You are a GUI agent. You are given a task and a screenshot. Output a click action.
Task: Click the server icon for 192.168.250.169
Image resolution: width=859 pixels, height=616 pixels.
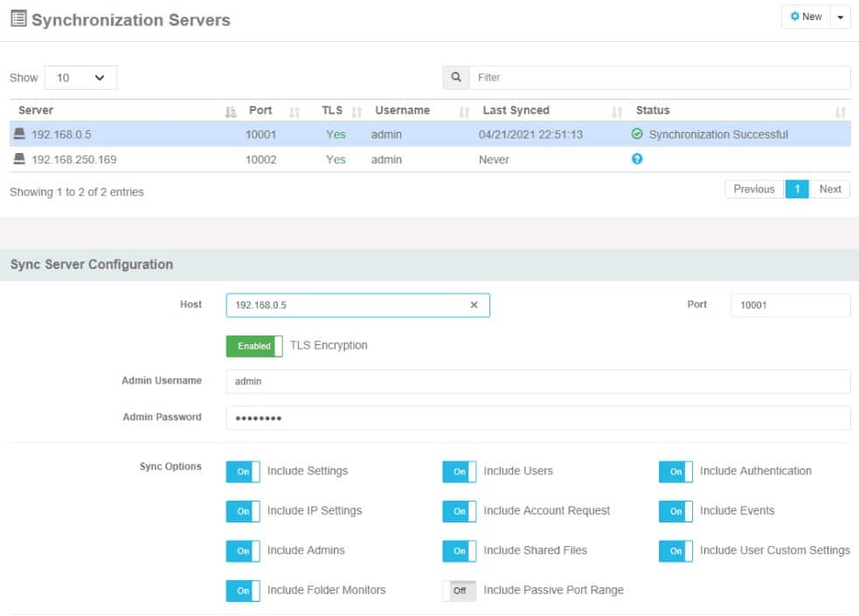click(x=19, y=159)
